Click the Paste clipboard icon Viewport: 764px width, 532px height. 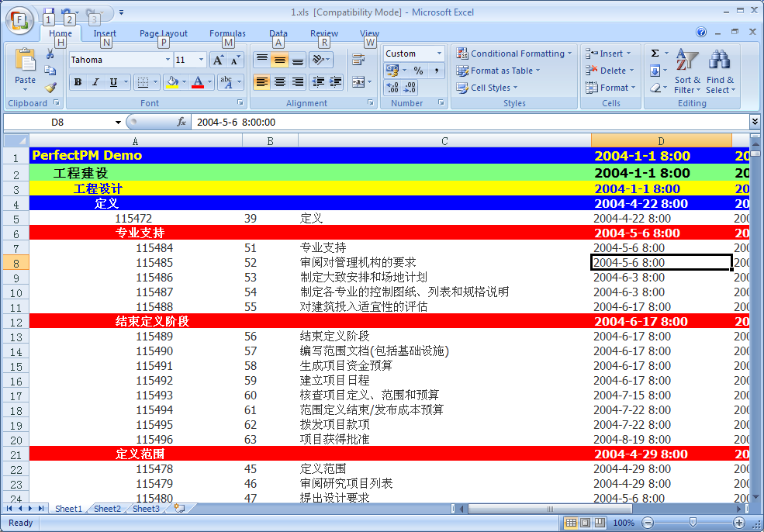pyautogui.click(x=26, y=60)
